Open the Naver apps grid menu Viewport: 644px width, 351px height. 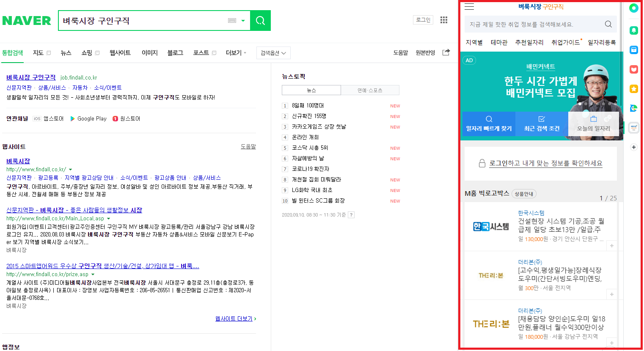(x=444, y=20)
